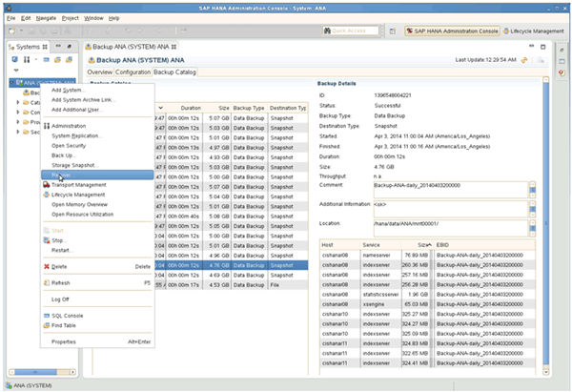Click the Administration entry in the context menu
Viewport: 572px width, 392px height.
pos(69,125)
